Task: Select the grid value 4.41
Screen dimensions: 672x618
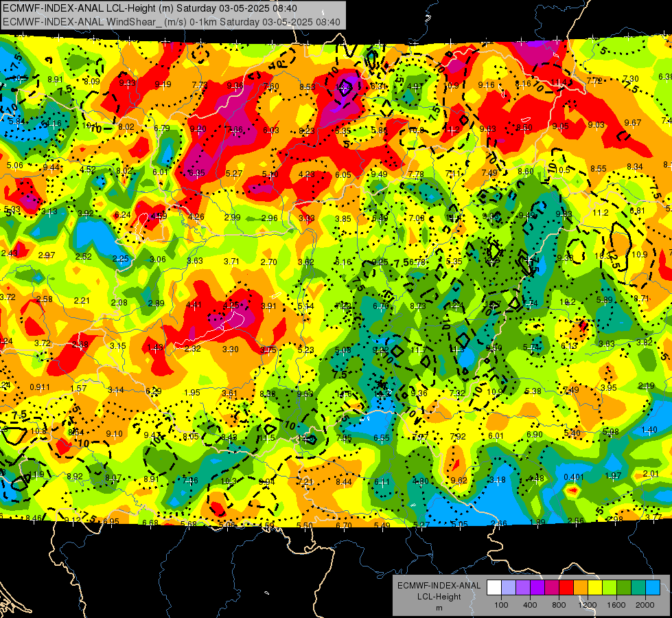Action: coord(194,305)
